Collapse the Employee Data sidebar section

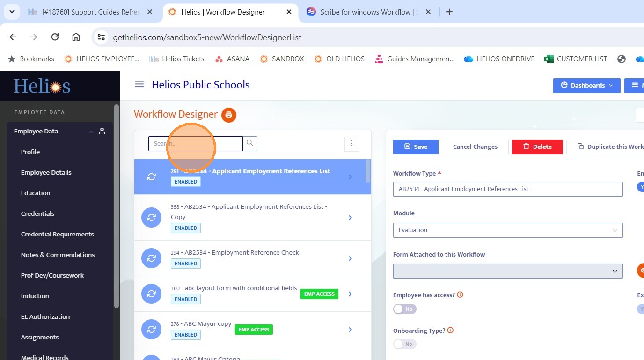tap(60, 132)
